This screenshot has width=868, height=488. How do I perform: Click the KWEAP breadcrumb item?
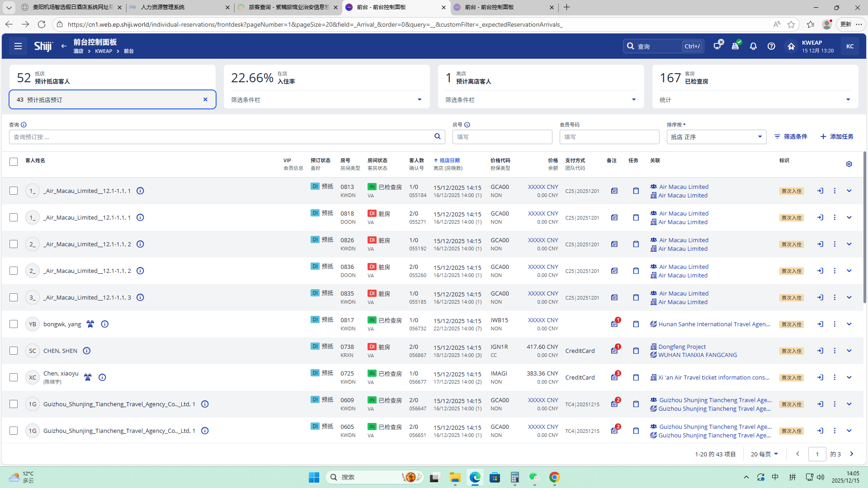104,51
